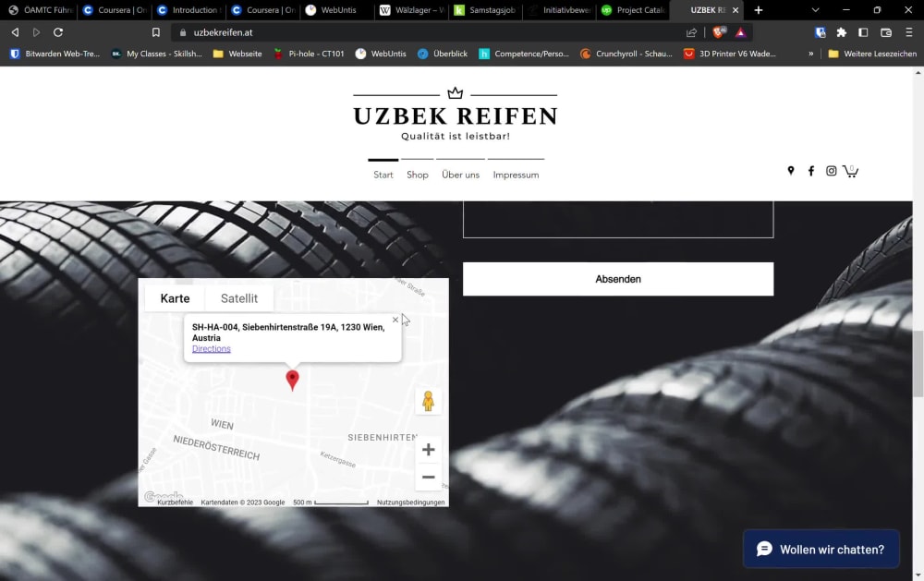Image resolution: width=924 pixels, height=581 pixels.
Task: Open the Überblick bookmark
Action: click(443, 54)
